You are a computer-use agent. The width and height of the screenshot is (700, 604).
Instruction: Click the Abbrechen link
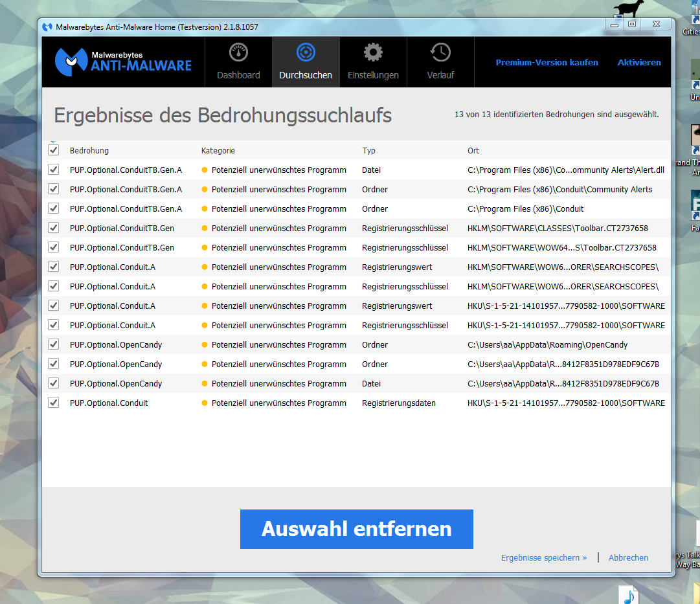tap(628, 557)
